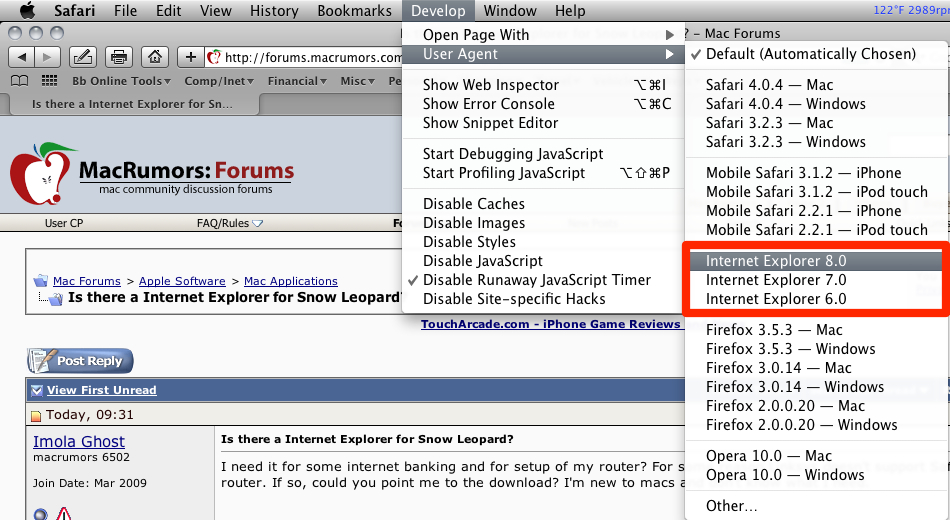
Task: Open the Comp/Inet bookmark folder
Action: [219, 81]
